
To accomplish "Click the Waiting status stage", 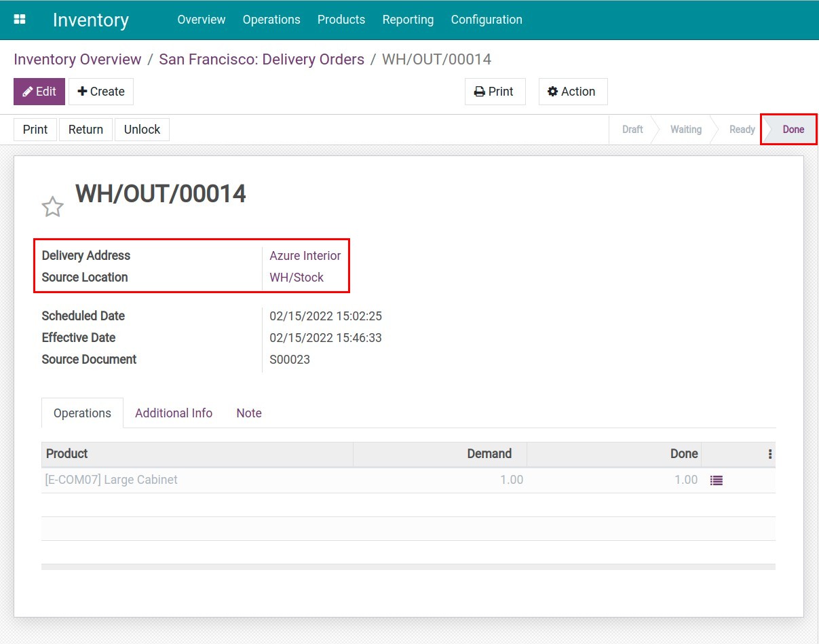I will 686,130.
